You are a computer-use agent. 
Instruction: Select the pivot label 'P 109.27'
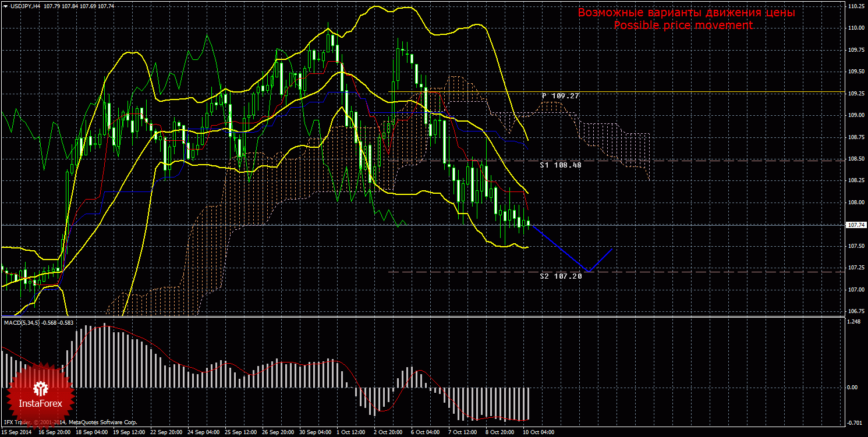[560, 95]
